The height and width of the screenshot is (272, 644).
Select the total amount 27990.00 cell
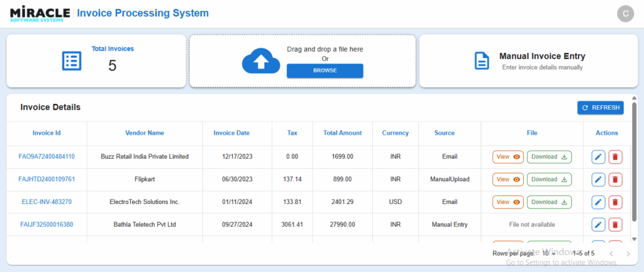pyautogui.click(x=343, y=224)
